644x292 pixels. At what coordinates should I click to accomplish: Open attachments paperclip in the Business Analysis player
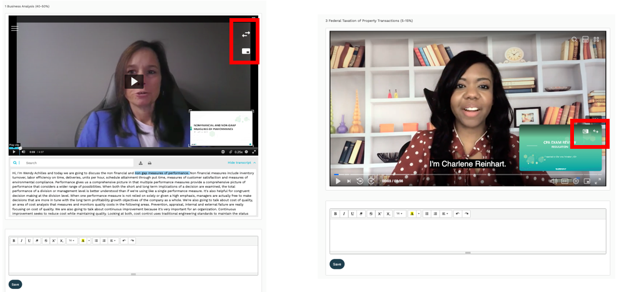pos(231,151)
